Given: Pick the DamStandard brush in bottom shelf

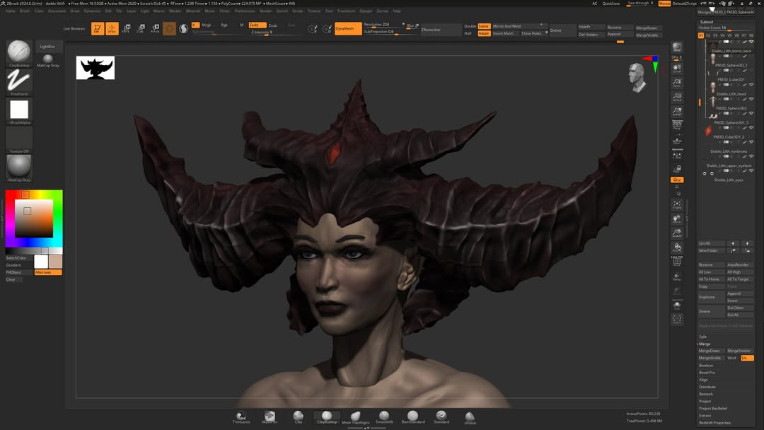Looking at the screenshot, I should click(x=413, y=417).
